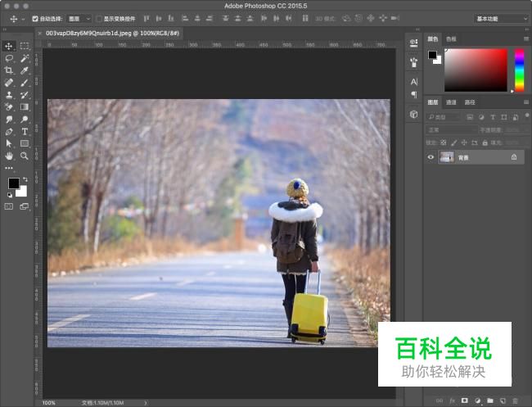532x407 pixels.
Task: Select the Crop tool
Action: tap(9, 70)
